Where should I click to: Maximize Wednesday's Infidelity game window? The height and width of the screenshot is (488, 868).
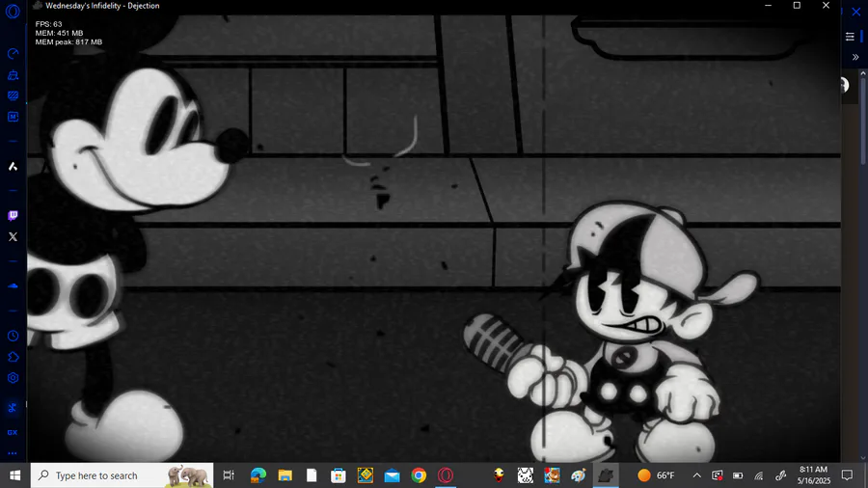click(x=797, y=6)
